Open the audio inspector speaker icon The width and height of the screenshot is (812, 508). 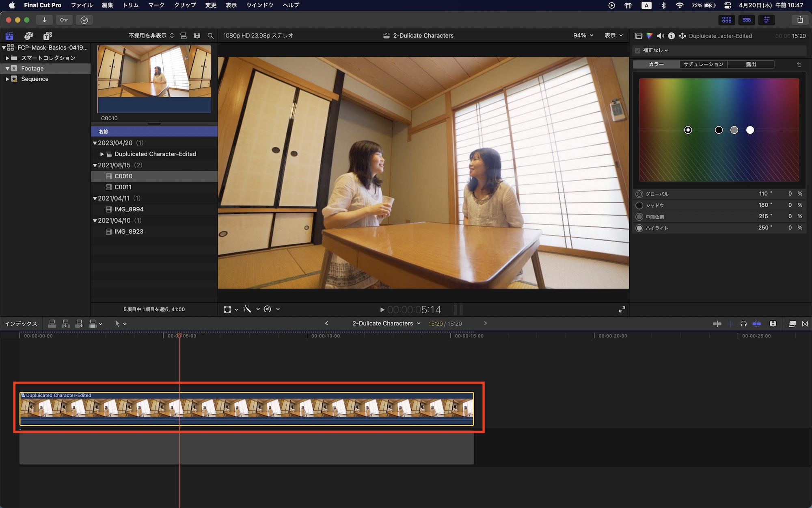[x=661, y=36]
